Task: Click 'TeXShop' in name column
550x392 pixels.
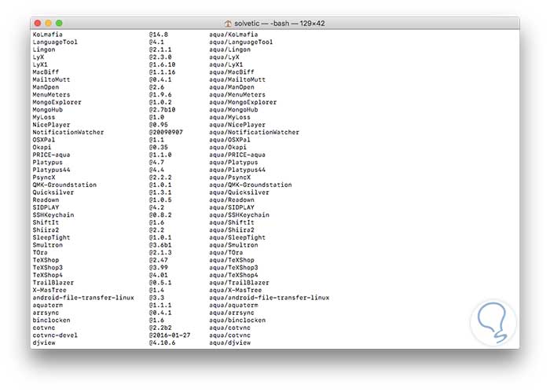Action: (46, 260)
